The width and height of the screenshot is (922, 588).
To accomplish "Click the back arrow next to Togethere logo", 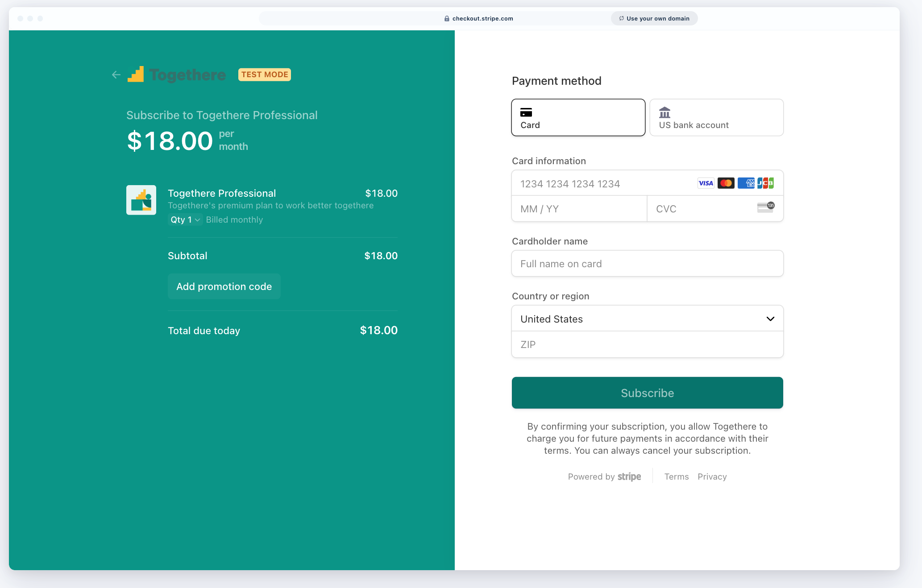I will (116, 75).
